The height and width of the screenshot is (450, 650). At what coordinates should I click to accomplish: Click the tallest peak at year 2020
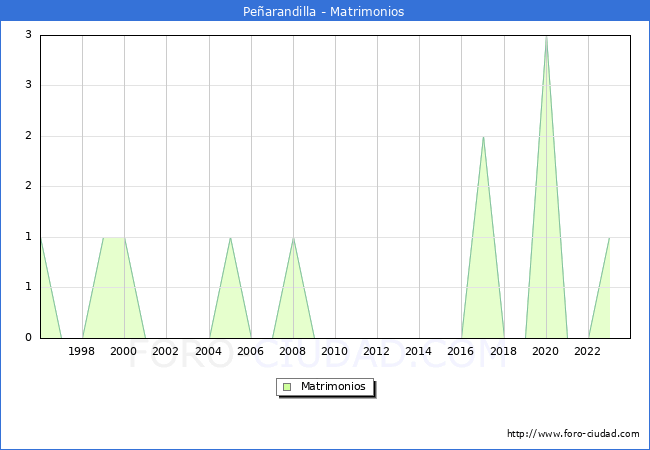546,38
